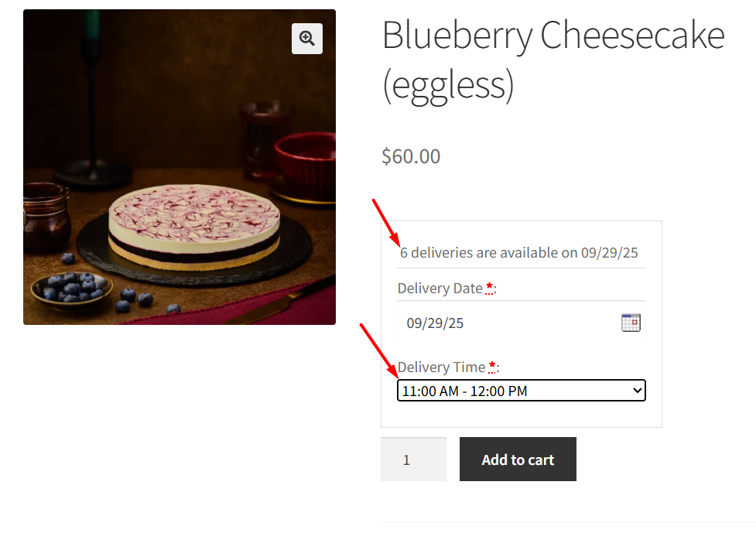Click the magnifier zoom icon on product image
Viewport: 756px width, 533px height.
coord(307,39)
